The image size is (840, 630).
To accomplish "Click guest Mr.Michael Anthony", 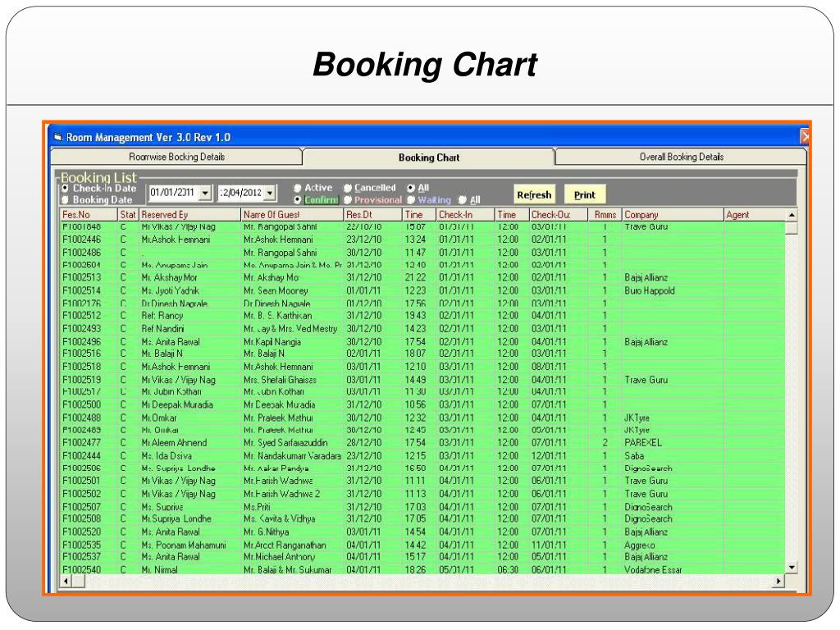I will tap(279, 557).
